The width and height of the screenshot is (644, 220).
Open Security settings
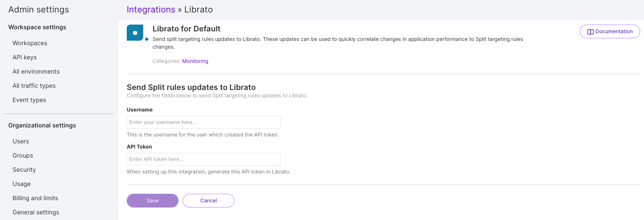click(24, 170)
